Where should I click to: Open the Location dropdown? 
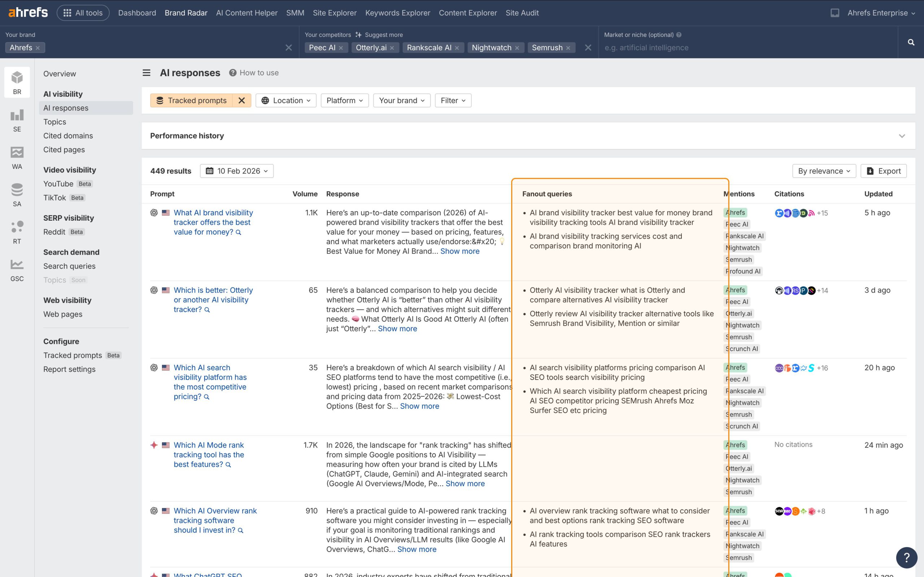tap(286, 100)
